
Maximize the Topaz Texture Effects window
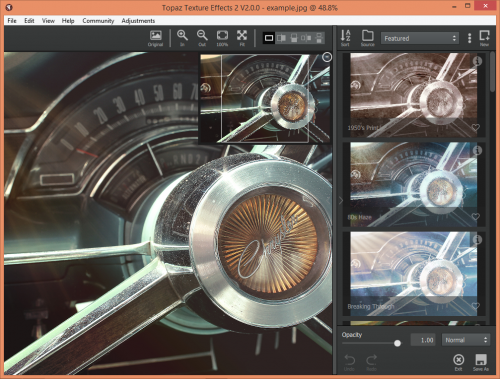(x=468, y=6)
